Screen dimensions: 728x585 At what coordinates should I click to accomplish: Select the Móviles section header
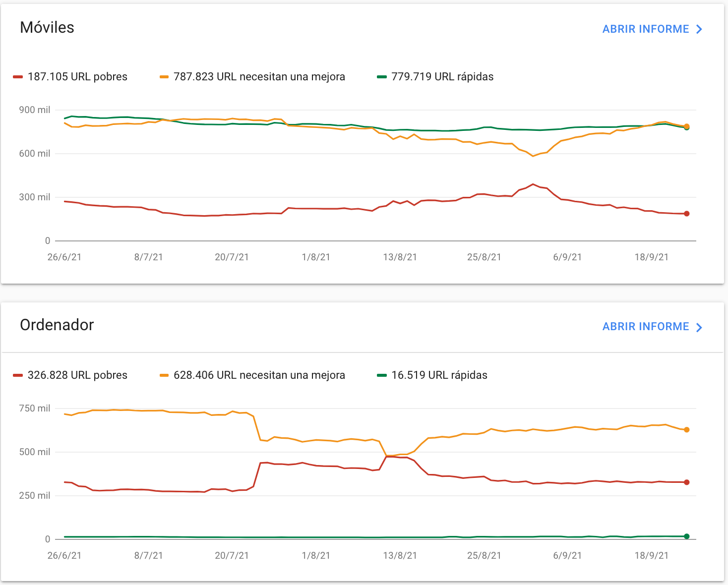[47, 28]
